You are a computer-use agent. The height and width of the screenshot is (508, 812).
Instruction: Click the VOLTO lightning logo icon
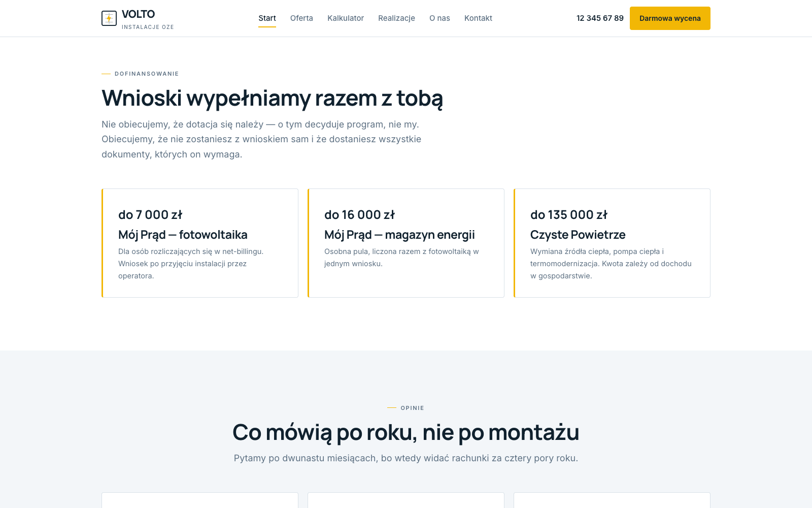109,18
